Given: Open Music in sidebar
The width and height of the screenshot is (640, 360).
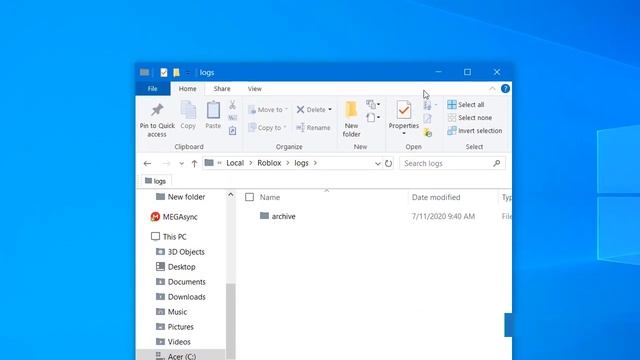Looking at the screenshot, I should (x=171, y=312).
